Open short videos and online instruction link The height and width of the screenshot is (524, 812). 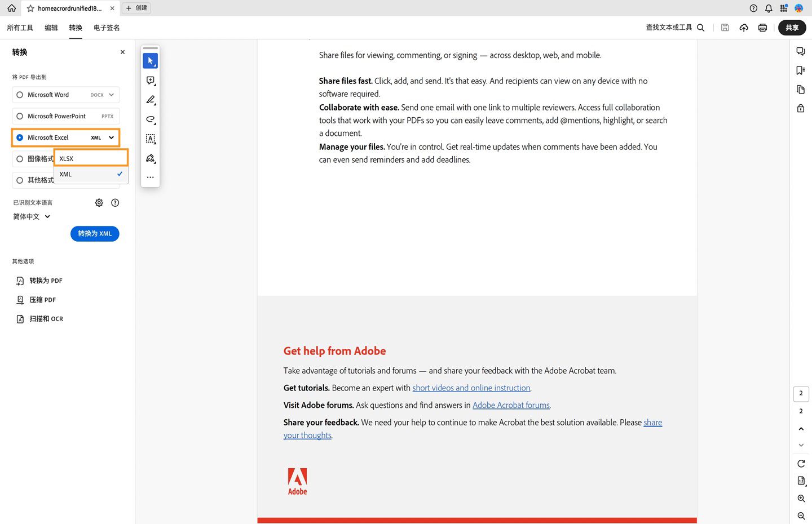[471, 388]
